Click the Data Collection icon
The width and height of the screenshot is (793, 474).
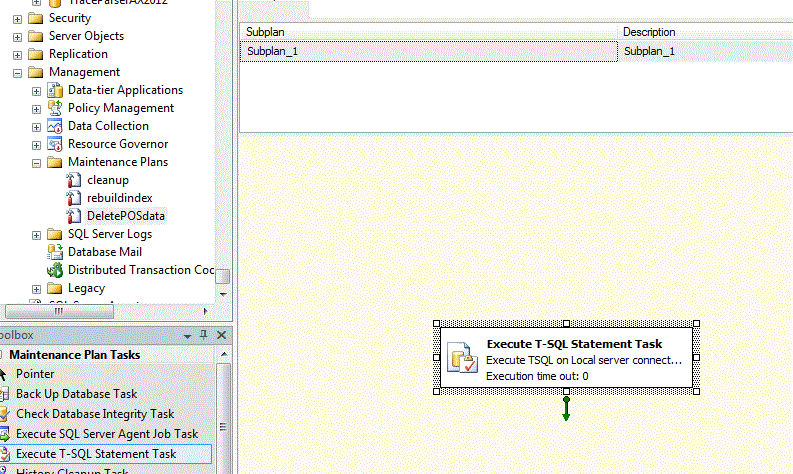(55, 126)
